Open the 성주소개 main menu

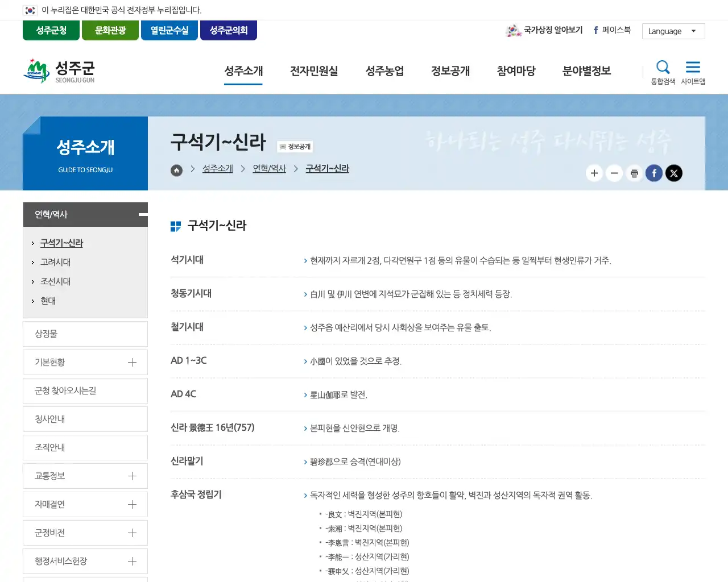pos(243,71)
